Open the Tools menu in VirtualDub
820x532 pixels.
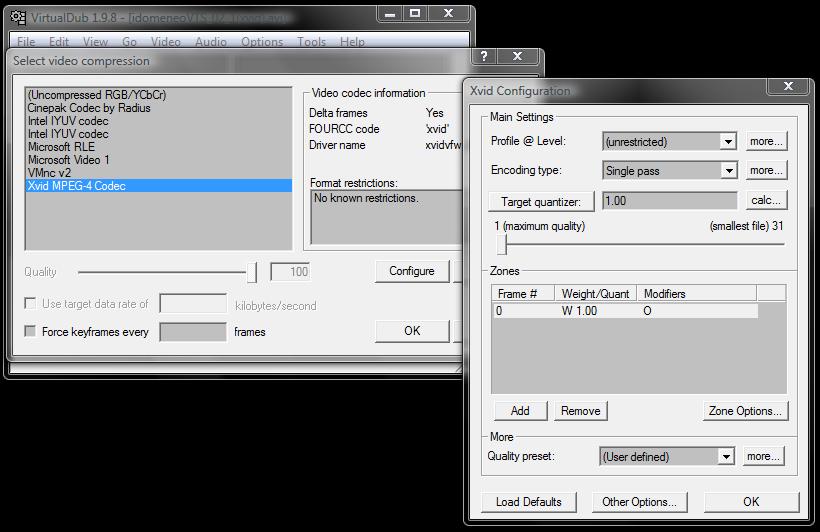pos(311,42)
